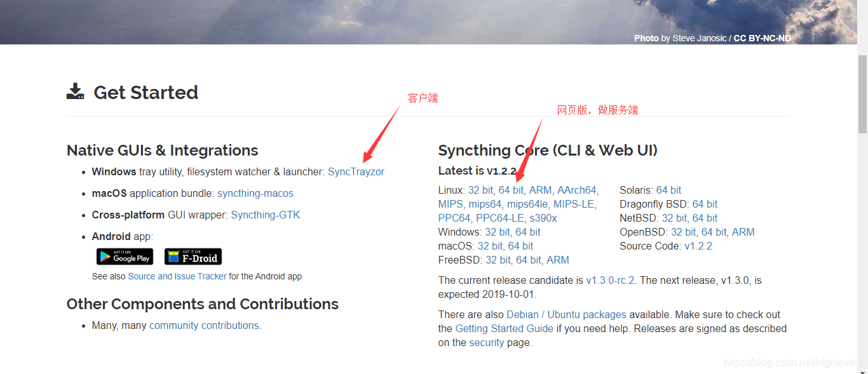Open the Syncthing-GTK link
Viewport: 868px width, 374px height.
(266, 215)
